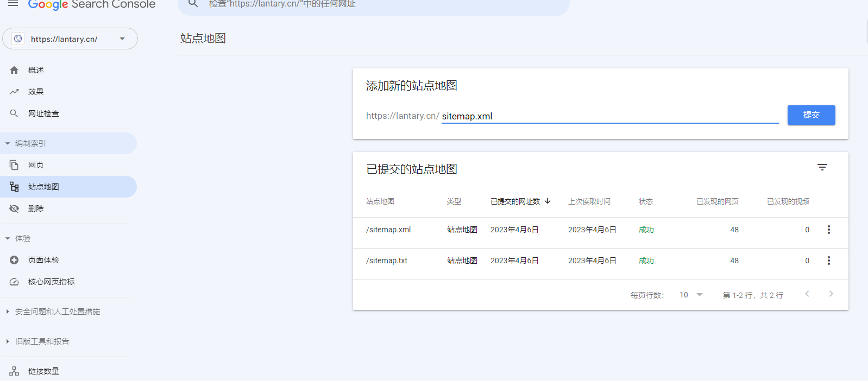The width and height of the screenshot is (868, 381).
Task: Open 效果 performance report
Action: (36, 92)
